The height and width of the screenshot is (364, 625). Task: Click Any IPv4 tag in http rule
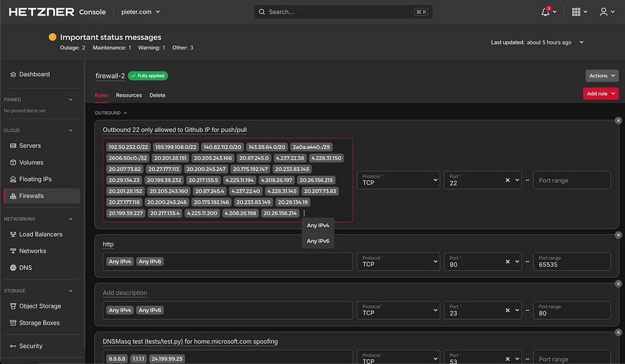click(120, 262)
